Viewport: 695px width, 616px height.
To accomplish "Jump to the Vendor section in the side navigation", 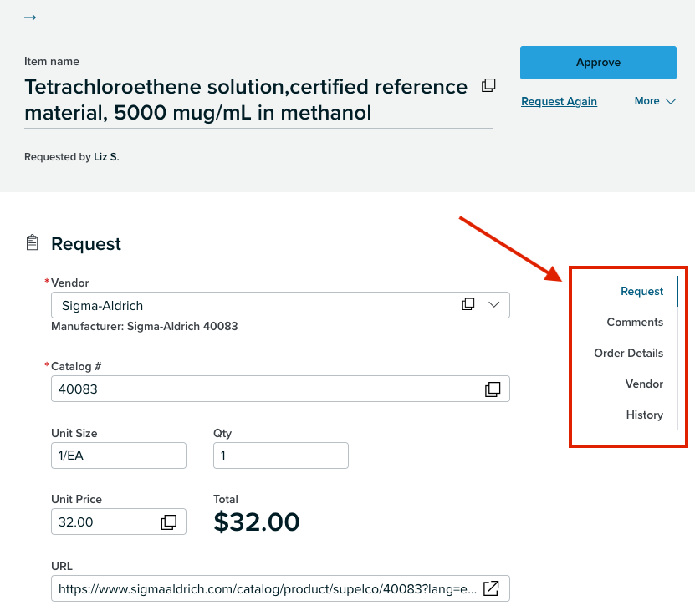I will point(644,384).
